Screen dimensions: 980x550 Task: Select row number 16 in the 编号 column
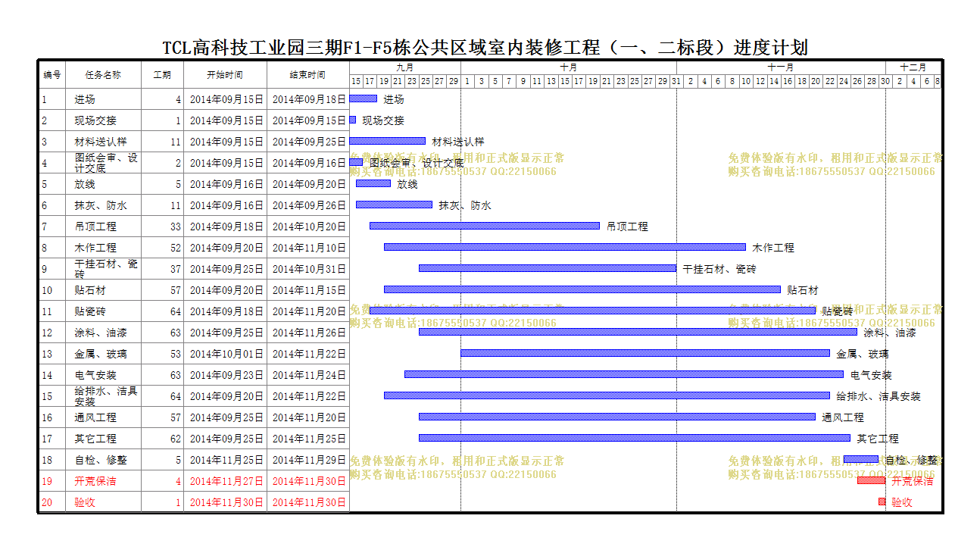pyautogui.click(x=47, y=417)
